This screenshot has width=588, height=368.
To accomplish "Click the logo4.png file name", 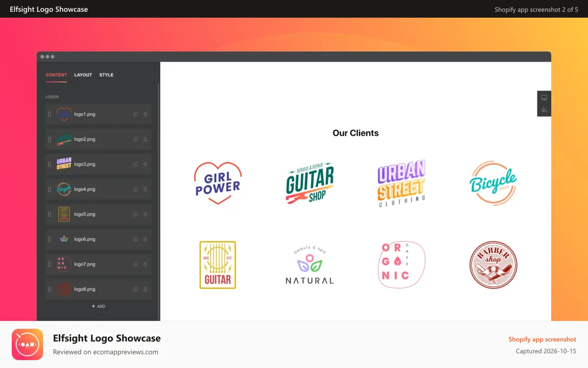I will tap(85, 189).
